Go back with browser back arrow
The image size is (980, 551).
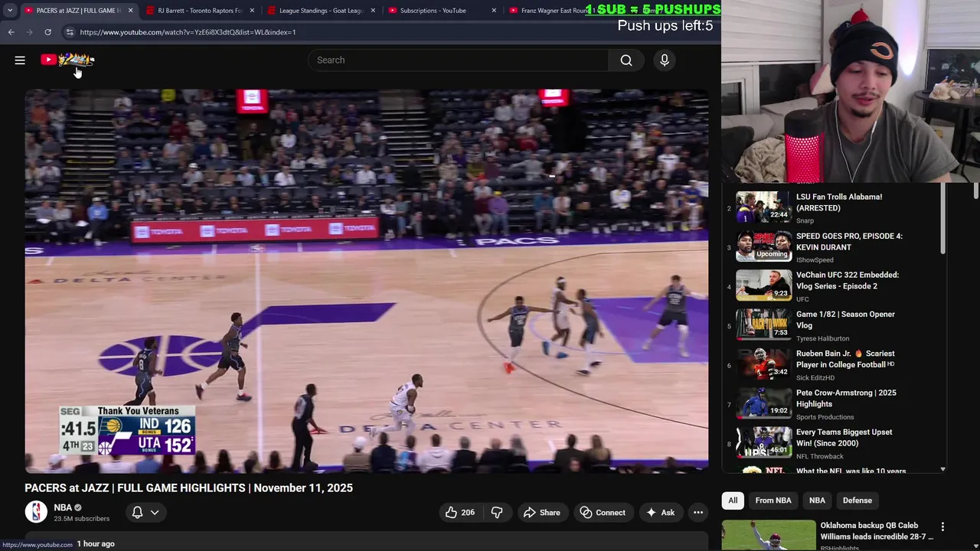[11, 32]
